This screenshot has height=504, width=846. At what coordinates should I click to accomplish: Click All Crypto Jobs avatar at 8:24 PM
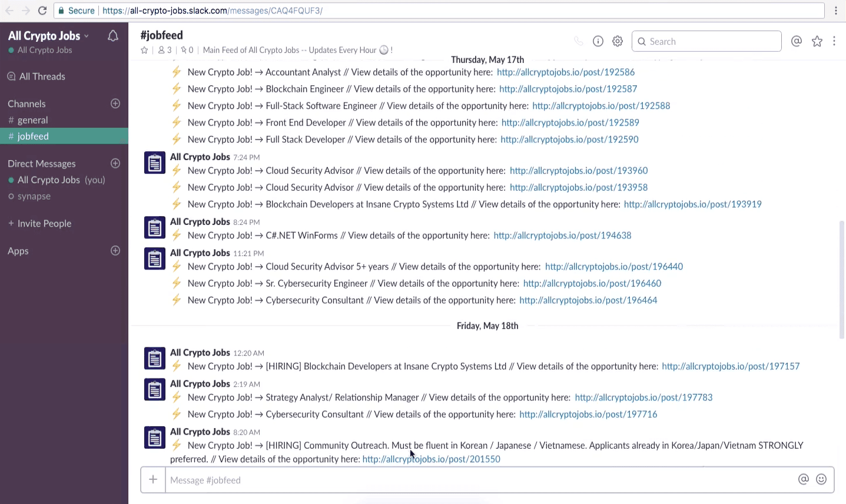coord(155,227)
